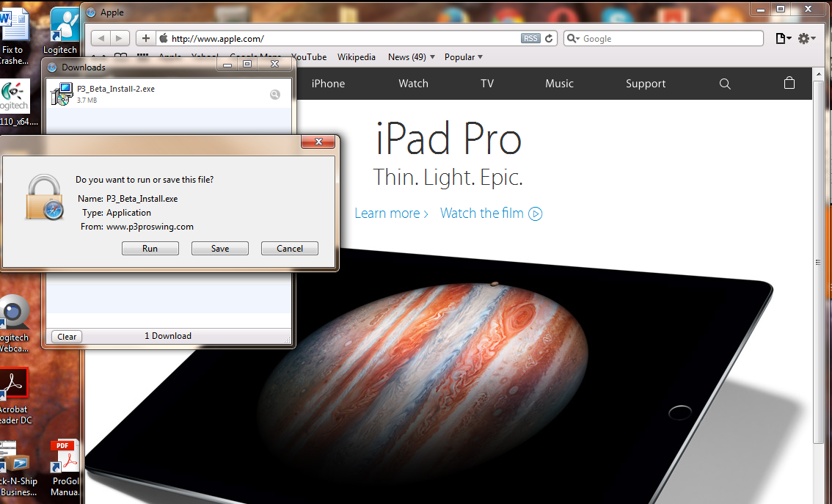This screenshot has width=832, height=504.
Task: Click the address bar showing apple.com URL
Action: [x=345, y=38]
